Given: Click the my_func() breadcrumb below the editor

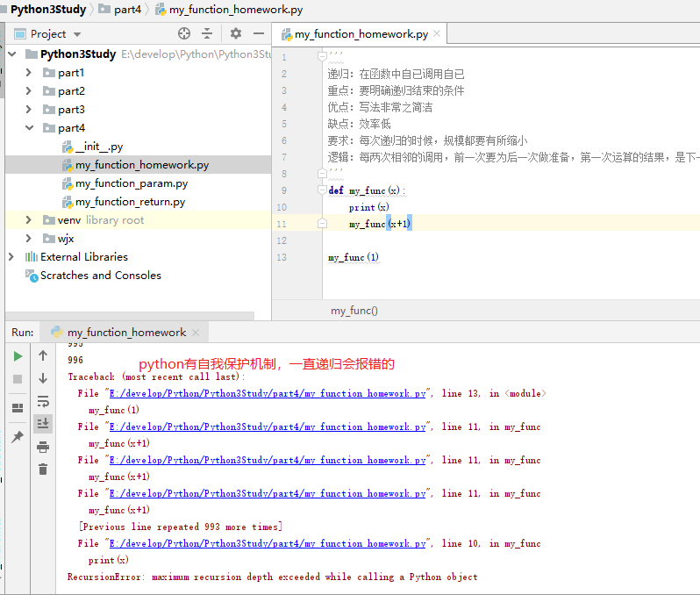Looking at the screenshot, I should pos(354,311).
